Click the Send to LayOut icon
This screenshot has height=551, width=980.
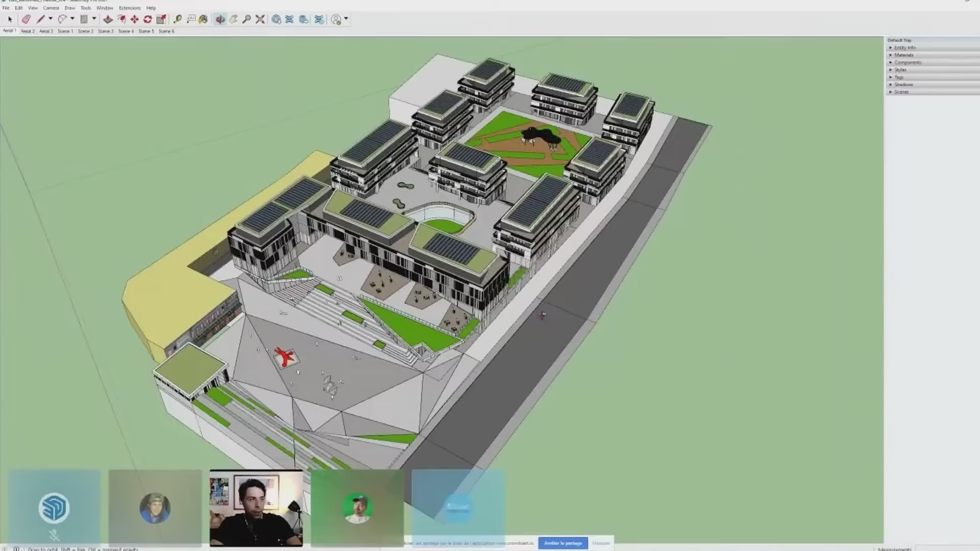304,19
